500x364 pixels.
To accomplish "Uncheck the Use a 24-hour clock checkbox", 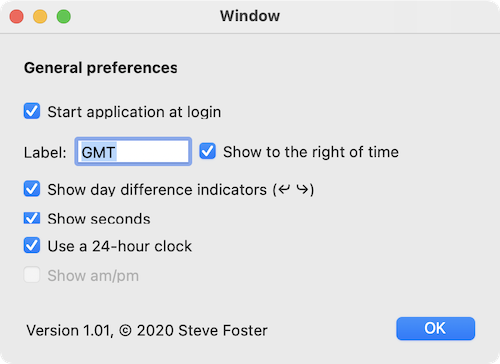I will click(32, 245).
